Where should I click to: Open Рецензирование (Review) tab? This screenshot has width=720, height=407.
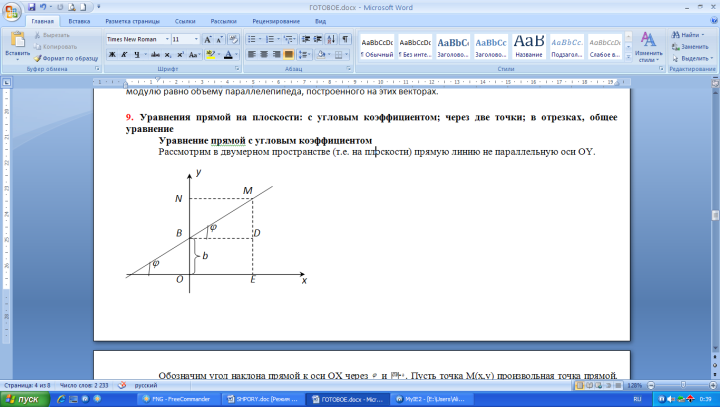coord(276,21)
